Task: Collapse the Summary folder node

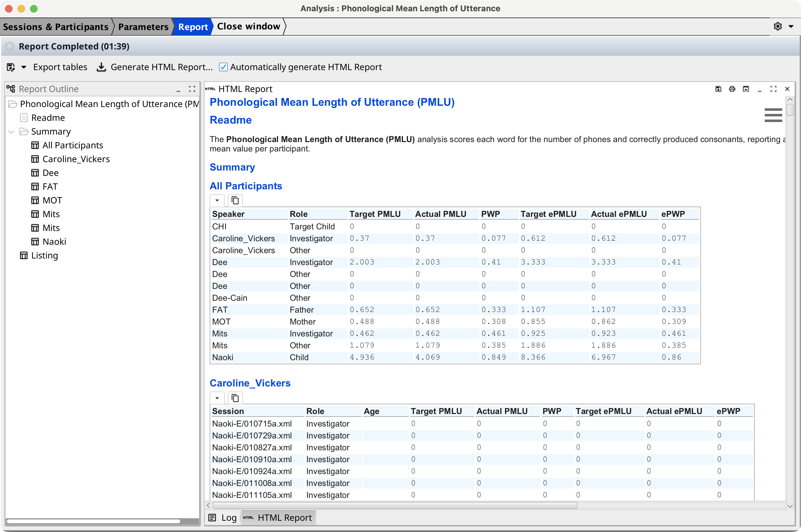Action: pyautogui.click(x=11, y=132)
